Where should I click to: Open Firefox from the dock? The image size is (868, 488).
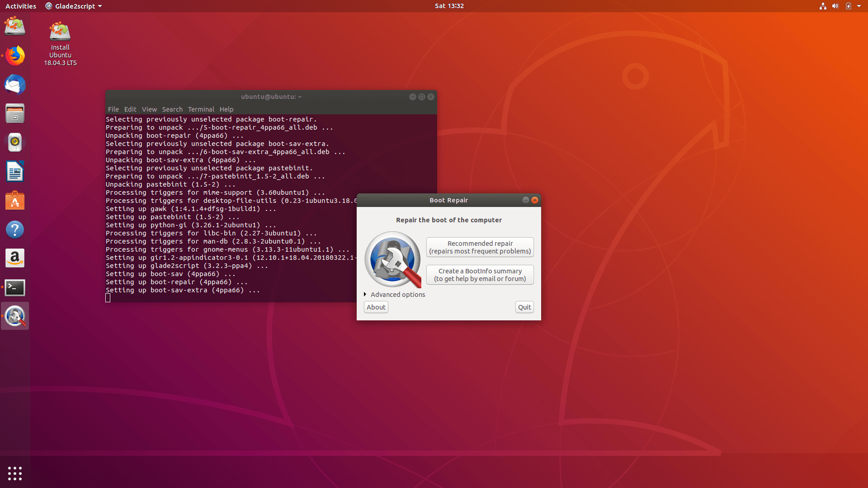point(15,56)
